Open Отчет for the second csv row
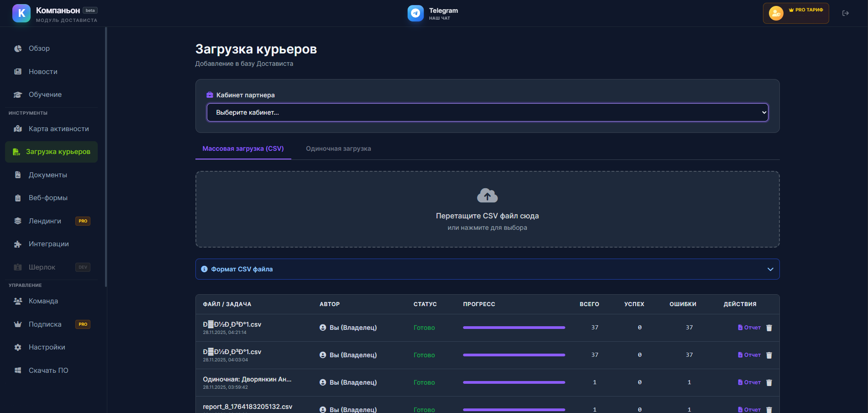Screen dimensions: 868x413 pos(749,355)
